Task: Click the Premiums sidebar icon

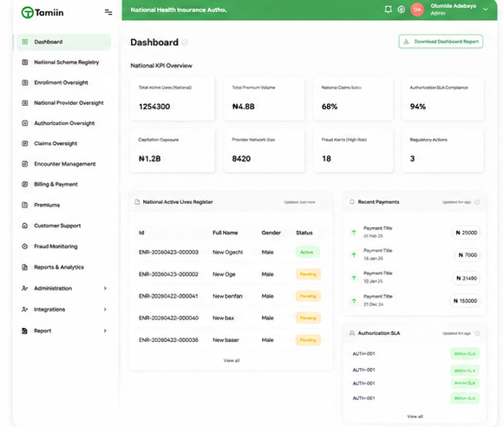Action: 25,205
